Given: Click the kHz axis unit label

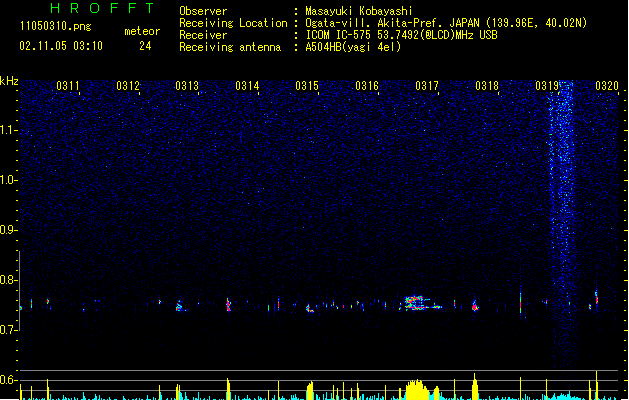Looking at the screenshot, I should 9,81.
